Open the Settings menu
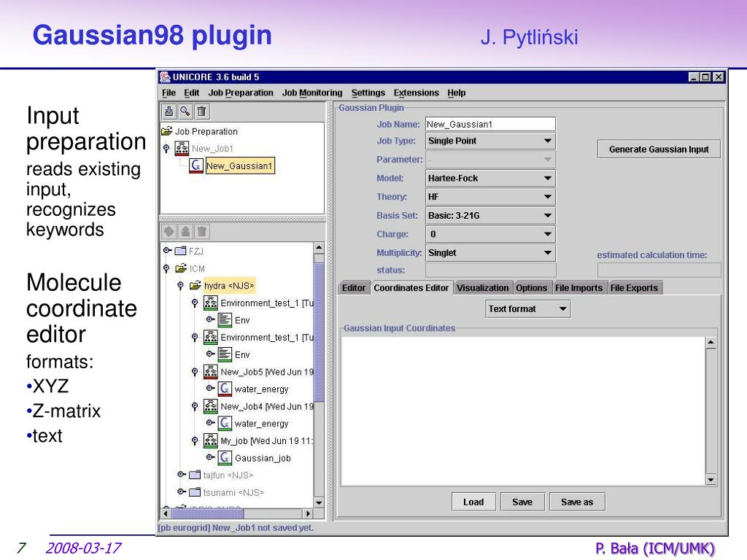Screen dimensions: 747x560 pyautogui.click(x=368, y=93)
